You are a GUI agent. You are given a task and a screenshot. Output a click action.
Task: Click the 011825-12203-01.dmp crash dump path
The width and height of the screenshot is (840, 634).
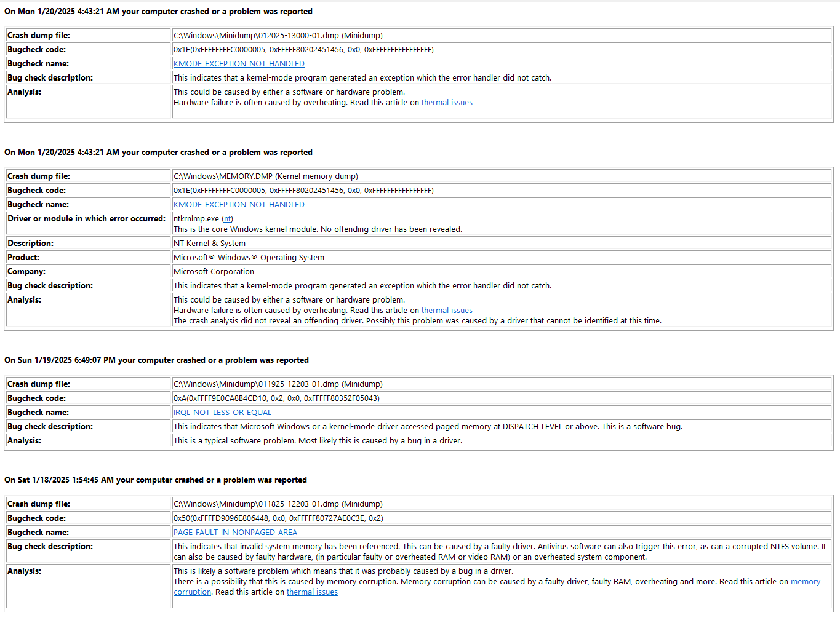[278, 504]
